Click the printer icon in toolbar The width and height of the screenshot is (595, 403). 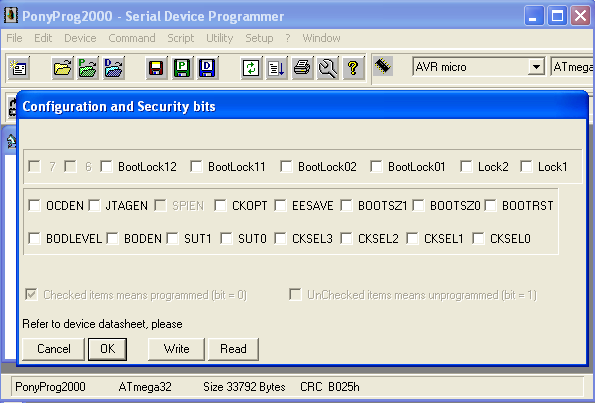click(302, 68)
